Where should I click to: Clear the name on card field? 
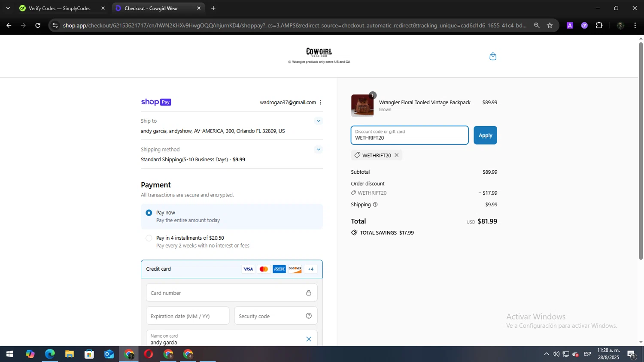[309, 339]
